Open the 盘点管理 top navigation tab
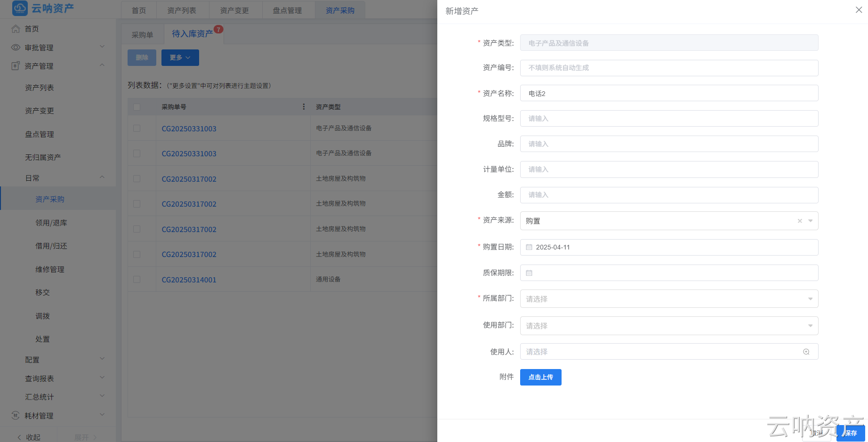Viewport: 868px width, 442px height. [x=288, y=9]
